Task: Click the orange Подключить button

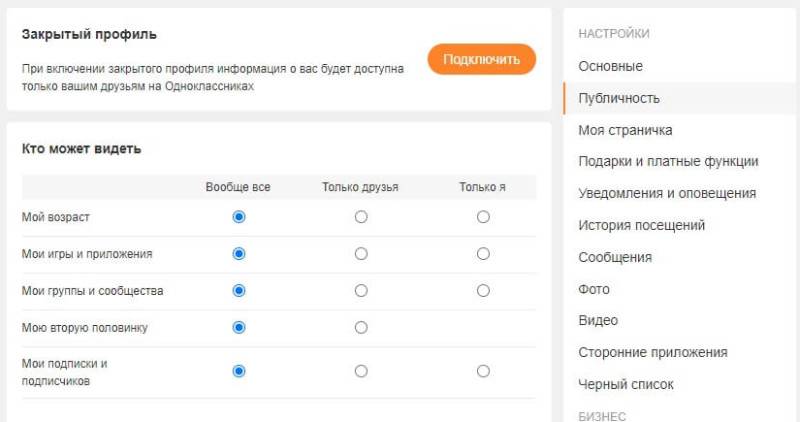Action: 481,59
